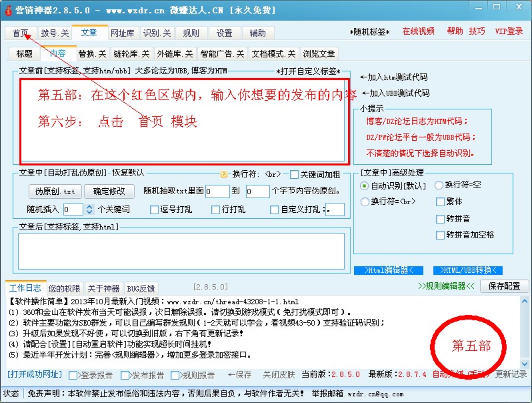This screenshot has height=403, width=532.
Task: Enable the 关键词加粗 checkbox
Action: [x=294, y=175]
